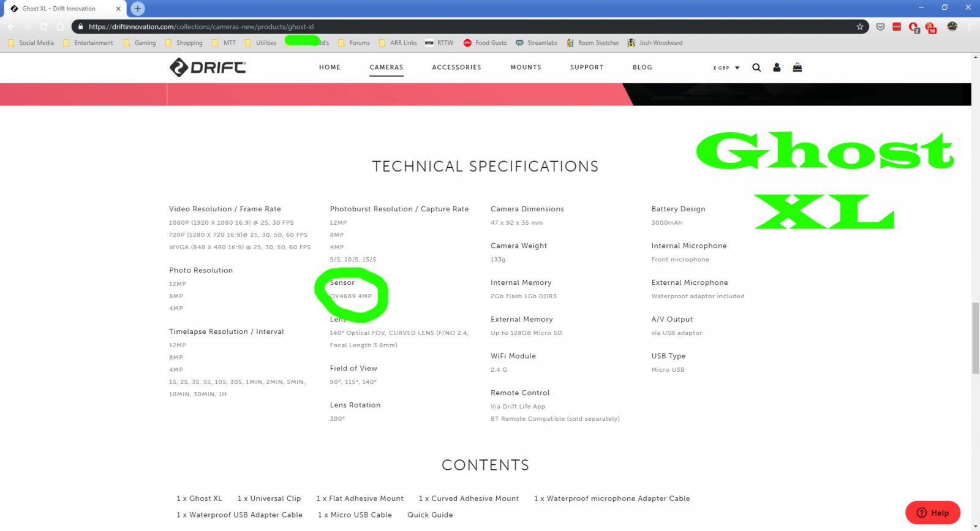Reload the page with the refresh icon
This screenshot has width=980, height=531.
pos(43,26)
